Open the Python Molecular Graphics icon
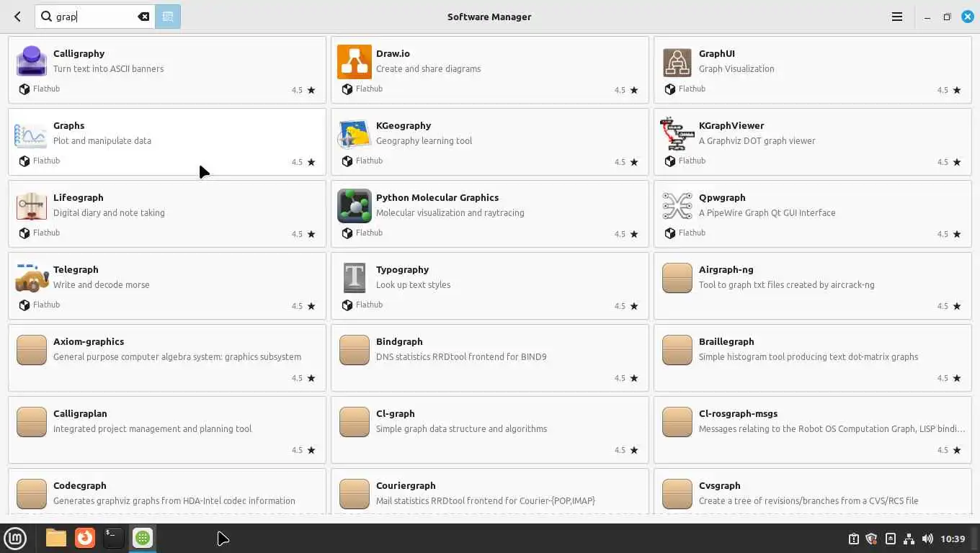Screen dimensions: 980x553 click(x=354, y=206)
